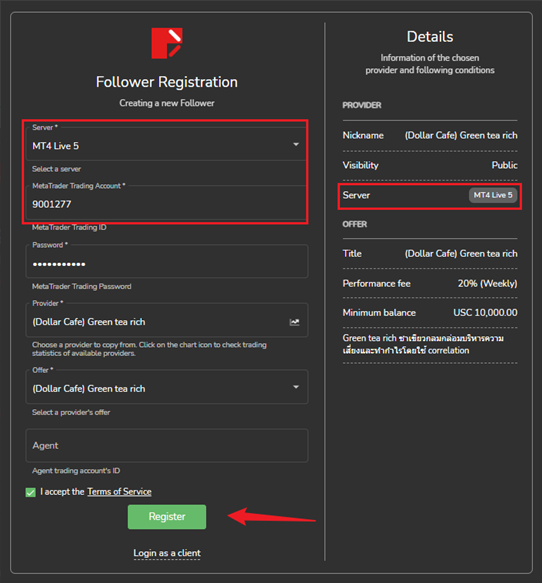Expand the Server dropdown arrow
The image size is (542, 583).
click(x=296, y=144)
